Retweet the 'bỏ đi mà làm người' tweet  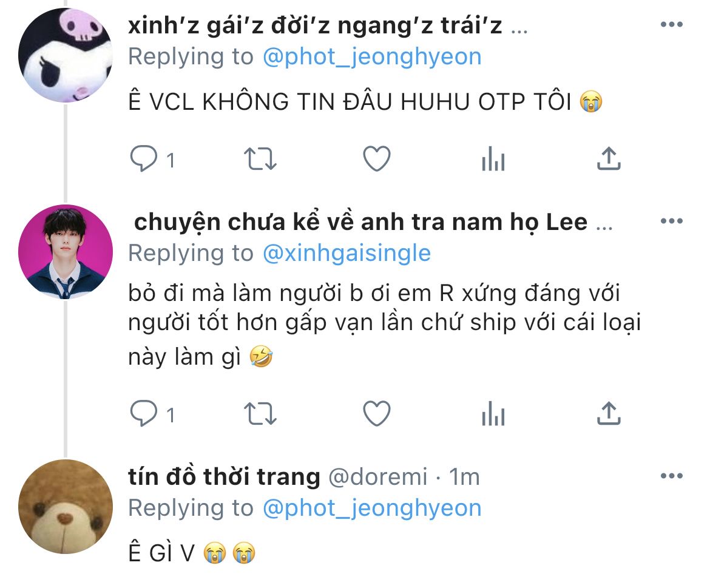(x=260, y=414)
